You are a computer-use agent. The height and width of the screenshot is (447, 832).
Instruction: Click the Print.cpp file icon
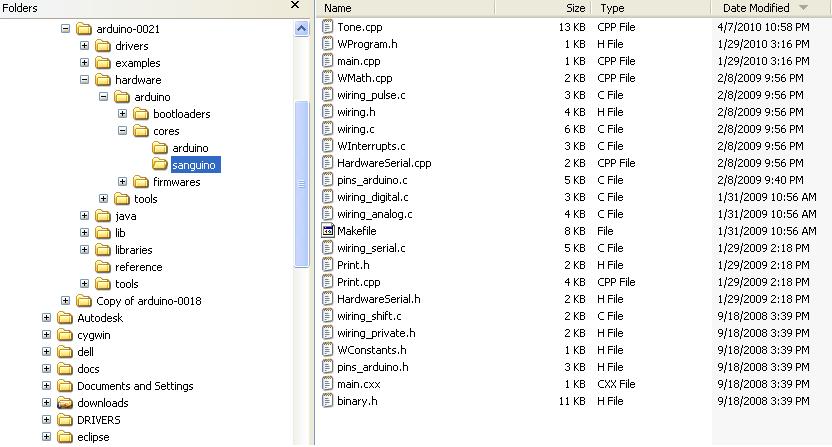[x=327, y=281]
